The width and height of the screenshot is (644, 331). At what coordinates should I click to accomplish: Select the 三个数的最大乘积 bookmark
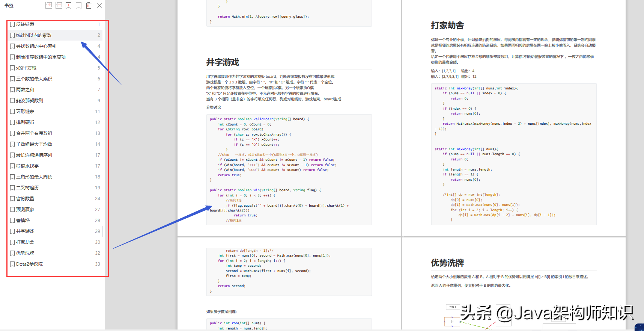[x=56, y=79]
